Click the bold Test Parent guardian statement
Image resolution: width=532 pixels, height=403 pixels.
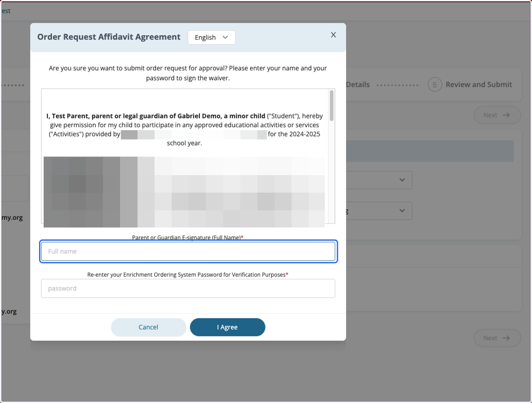click(156, 116)
